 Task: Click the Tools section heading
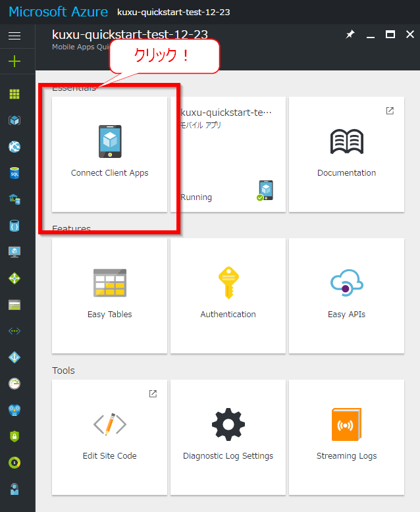(63, 371)
